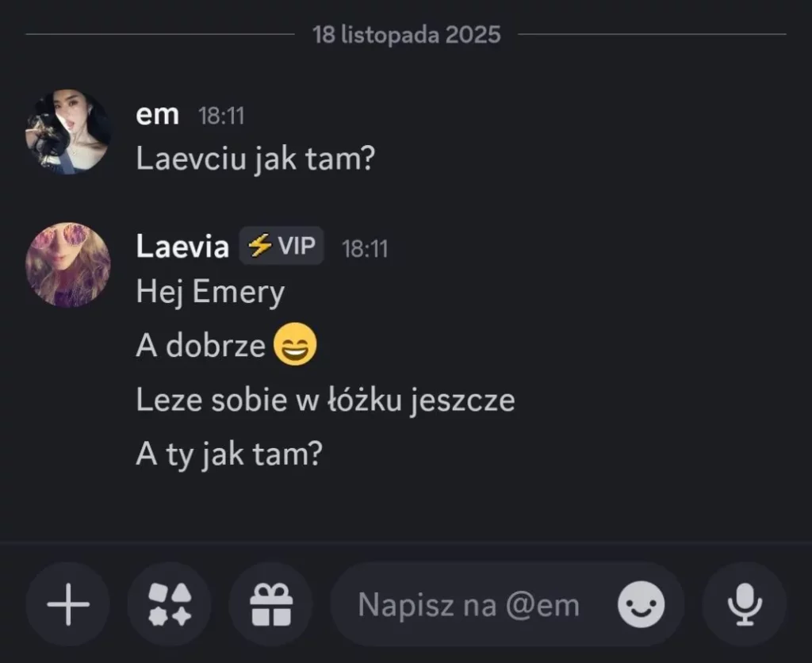Open the emoji picker smiley
812x663 pixels.
[x=641, y=606]
